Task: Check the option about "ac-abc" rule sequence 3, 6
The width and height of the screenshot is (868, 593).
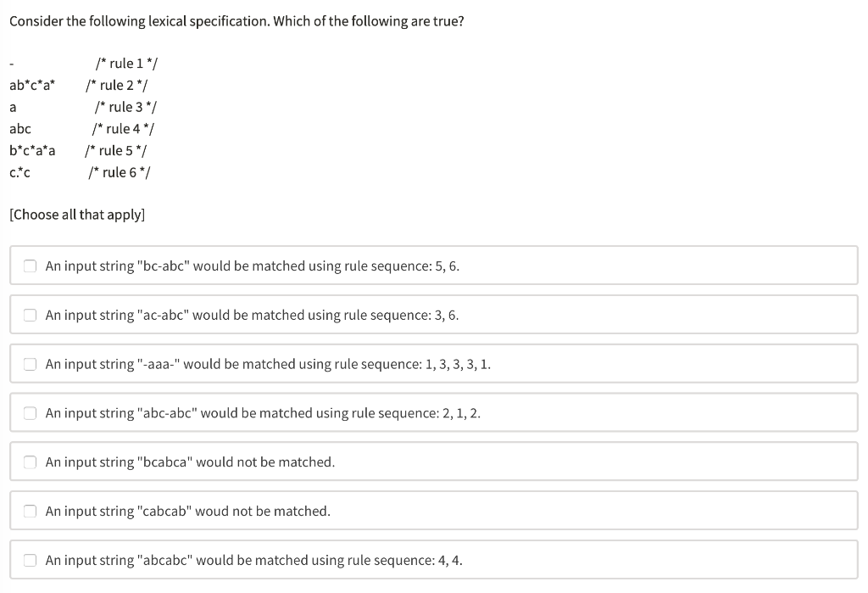Action: (30, 315)
